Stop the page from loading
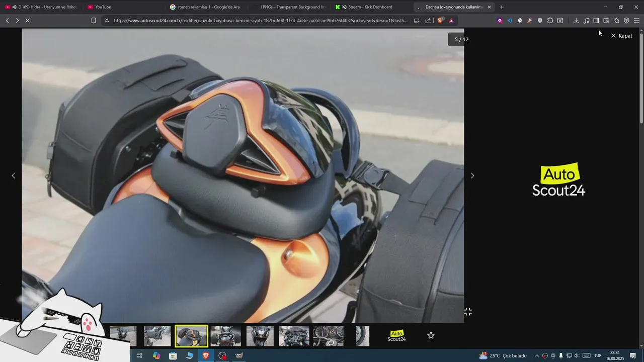The image size is (644, 362). point(27,21)
